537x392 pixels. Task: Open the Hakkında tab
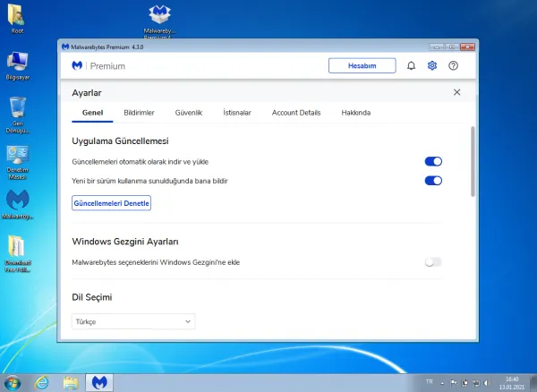point(356,113)
